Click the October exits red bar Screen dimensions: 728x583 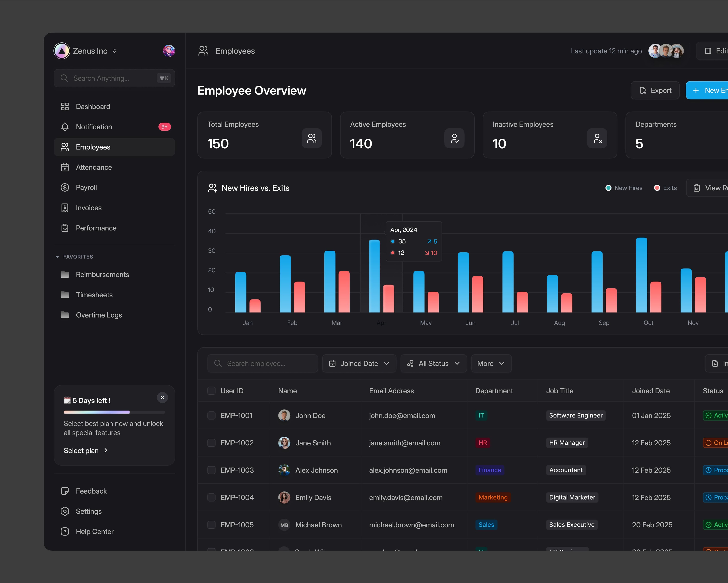pos(656,297)
